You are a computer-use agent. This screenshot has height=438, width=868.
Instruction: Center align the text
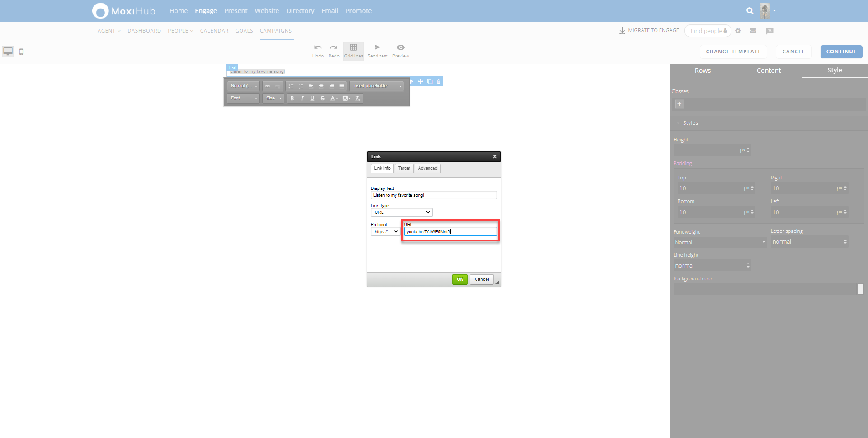(x=321, y=86)
